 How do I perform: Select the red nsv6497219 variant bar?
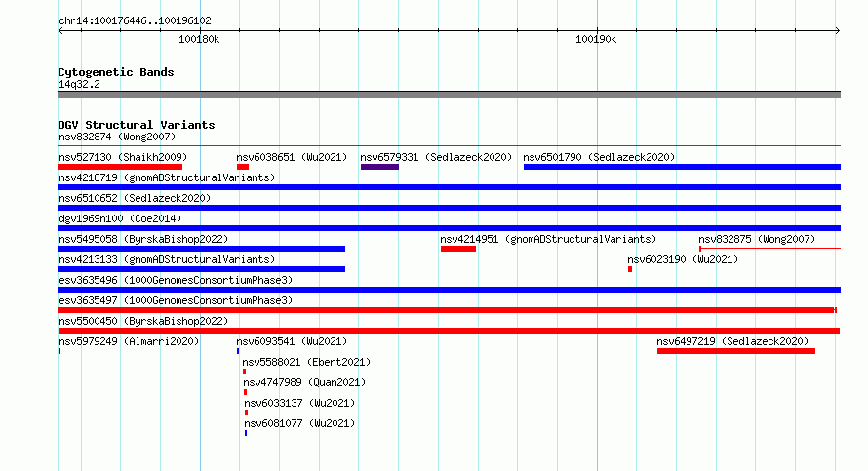736,351
